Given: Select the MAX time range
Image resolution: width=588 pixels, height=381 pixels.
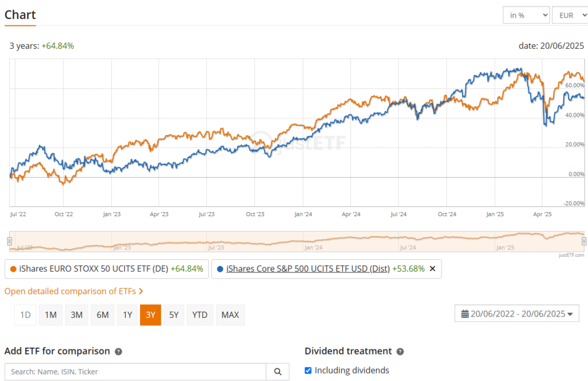Looking at the screenshot, I should [x=230, y=315].
